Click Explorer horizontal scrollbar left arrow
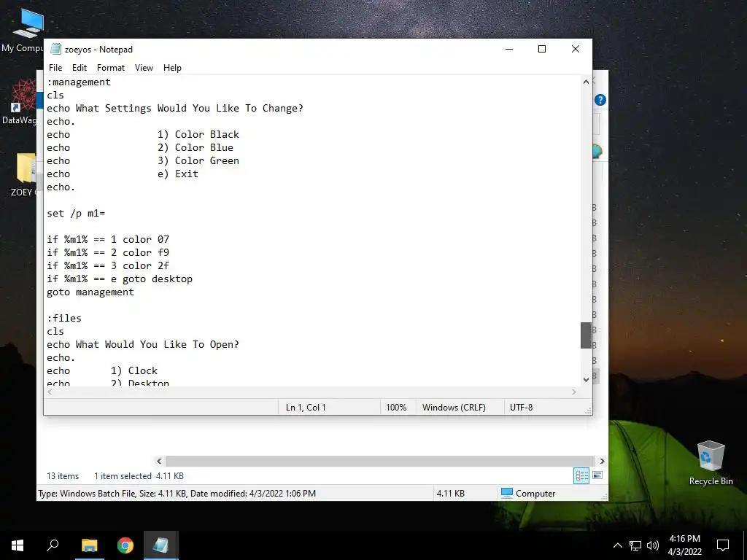This screenshot has height=560, width=747. [x=159, y=461]
